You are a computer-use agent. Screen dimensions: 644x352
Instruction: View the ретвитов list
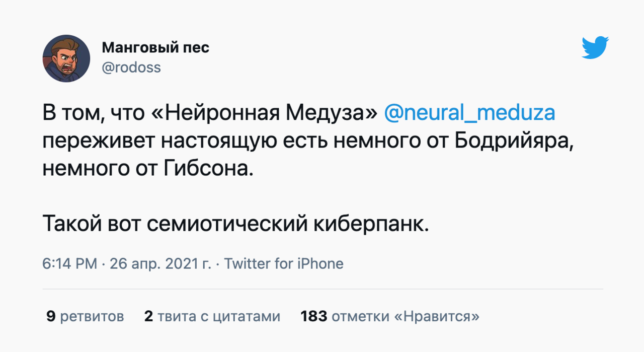click(92, 316)
